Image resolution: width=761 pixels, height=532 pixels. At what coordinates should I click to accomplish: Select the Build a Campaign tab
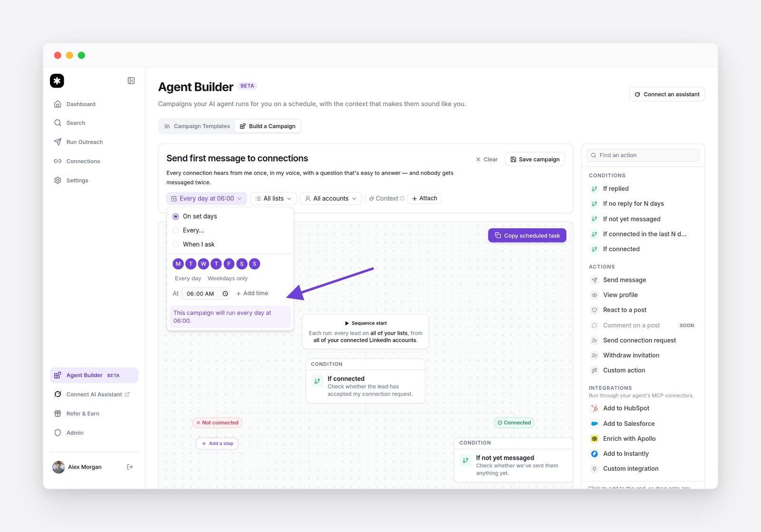[268, 126]
